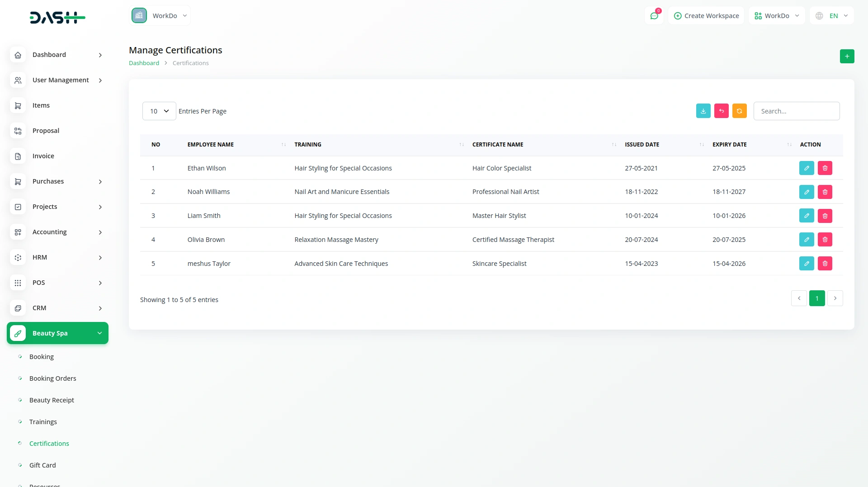Open the entries per page dropdown
The height and width of the screenshot is (487, 868).
tap(159, 111)
